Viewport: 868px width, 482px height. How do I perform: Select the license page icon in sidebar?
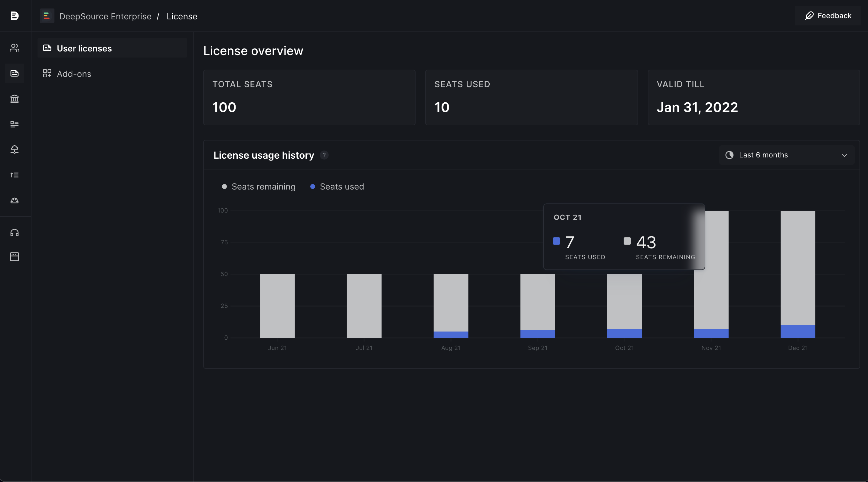point(15,74)
